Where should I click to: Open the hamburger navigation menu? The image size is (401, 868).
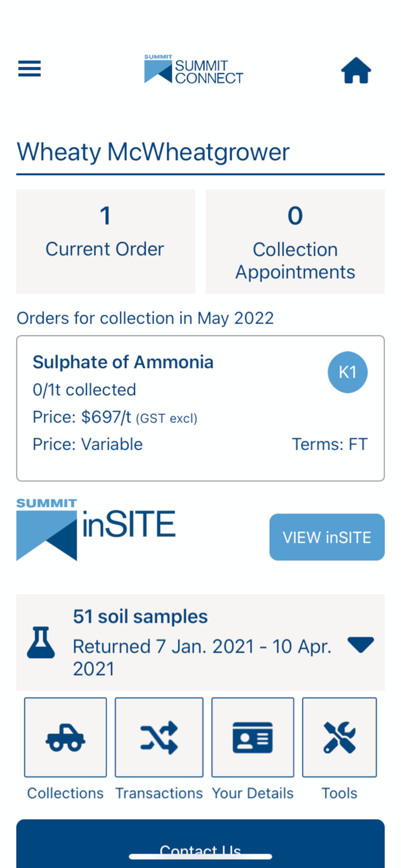point(29,68)
